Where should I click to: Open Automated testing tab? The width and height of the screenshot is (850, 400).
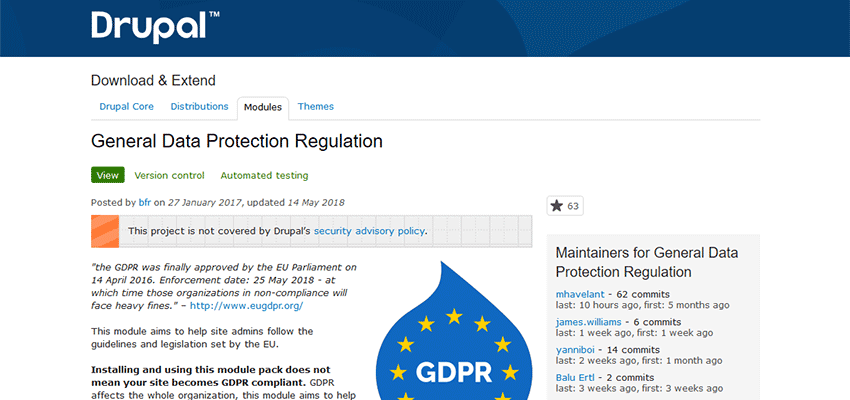coord(264,175)
